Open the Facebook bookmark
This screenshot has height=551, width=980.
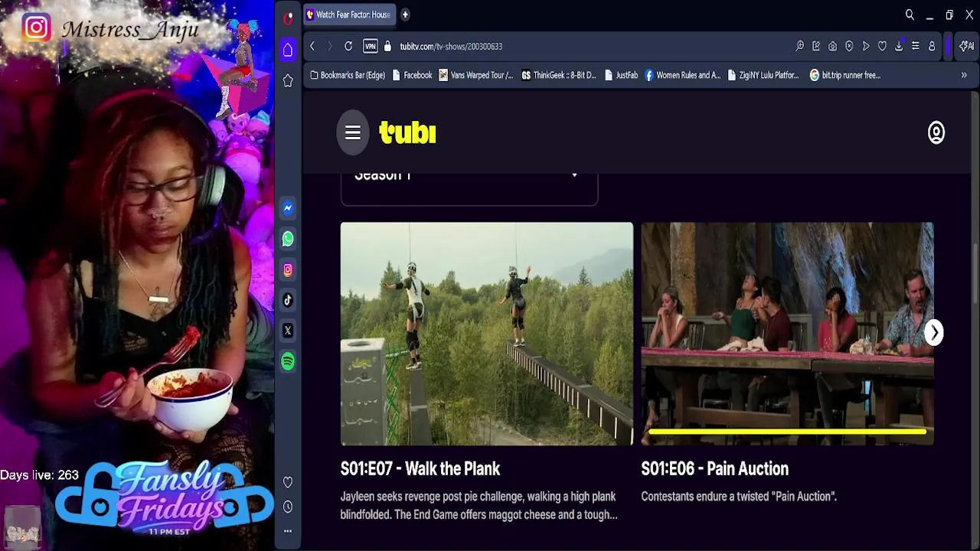tap(412, 75)
